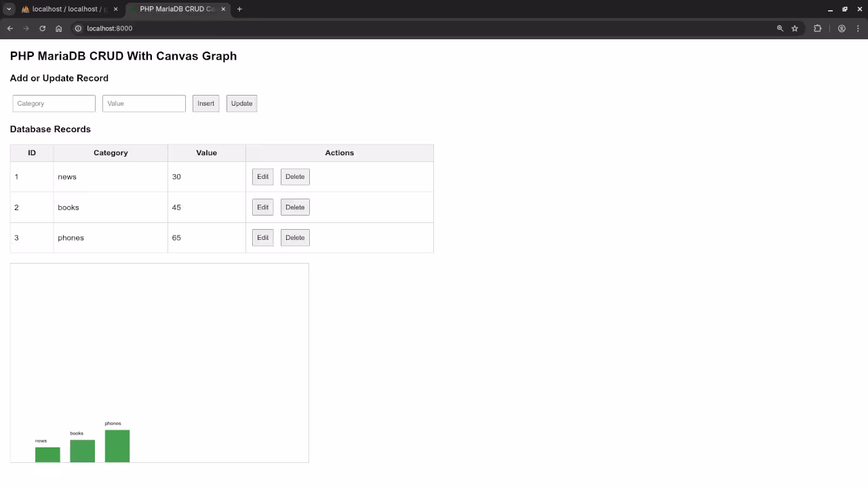Click the forward navigation arrow icon

point(26,28)
